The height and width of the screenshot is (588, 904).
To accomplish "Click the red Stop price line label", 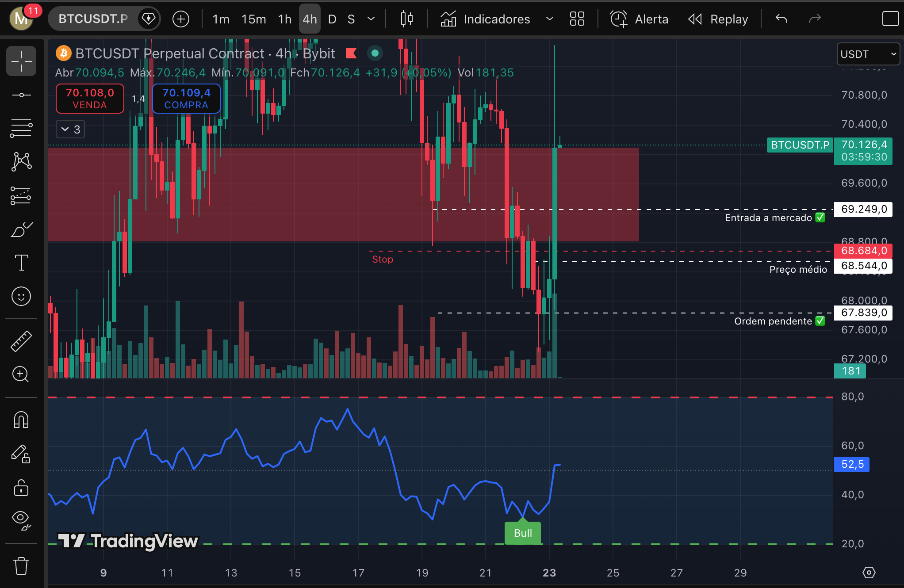I will point(383,260).
